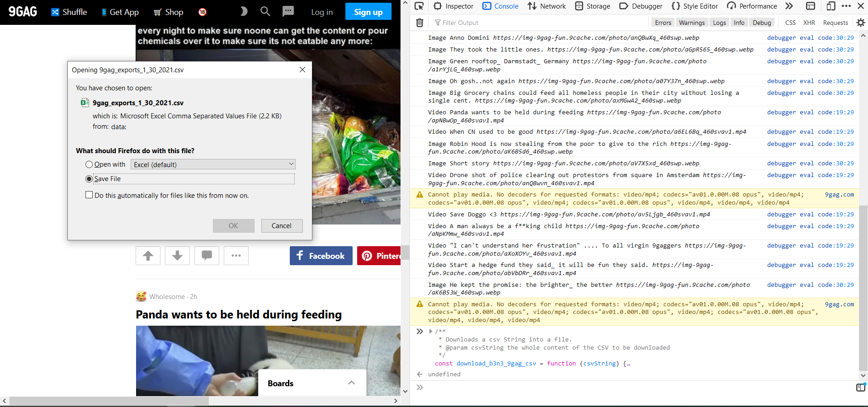Click the 9GAG logo
The image size is (868, 407).
[23, 12]
